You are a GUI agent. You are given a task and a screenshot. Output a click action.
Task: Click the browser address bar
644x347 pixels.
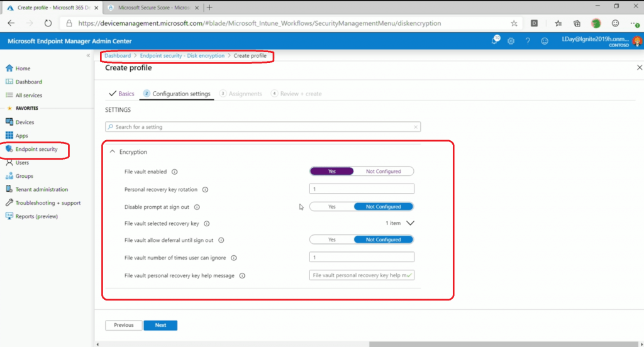point(292,23)
